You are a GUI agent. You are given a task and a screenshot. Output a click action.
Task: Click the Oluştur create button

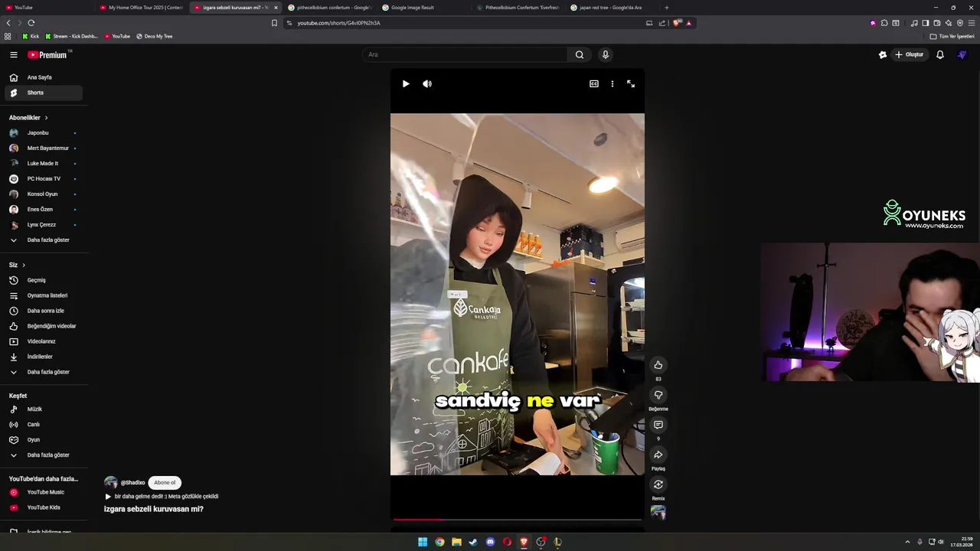[910, 54]
